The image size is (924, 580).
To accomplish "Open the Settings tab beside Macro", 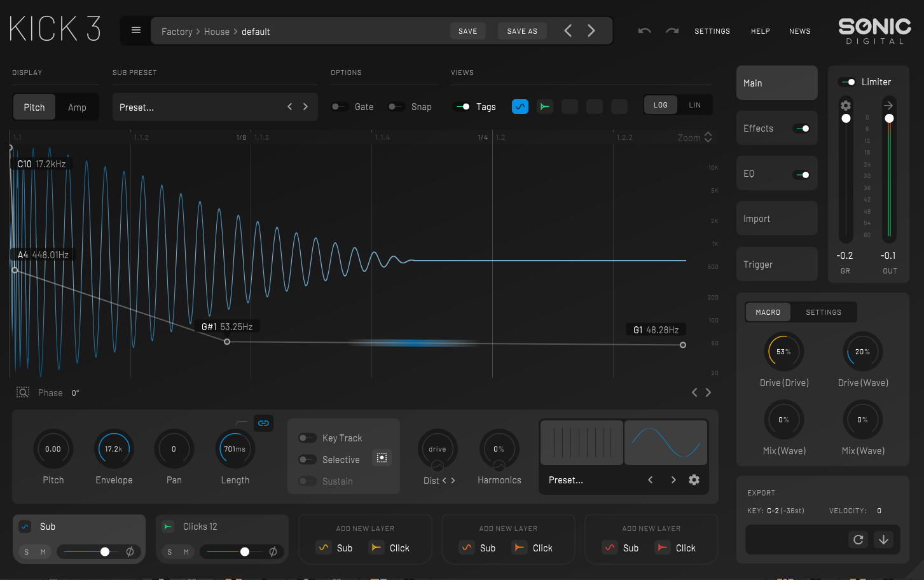I will click(823, 312).
